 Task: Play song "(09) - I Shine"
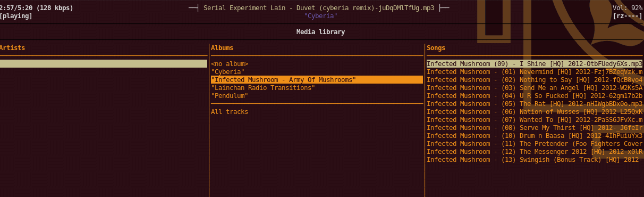tap(535, 64)
